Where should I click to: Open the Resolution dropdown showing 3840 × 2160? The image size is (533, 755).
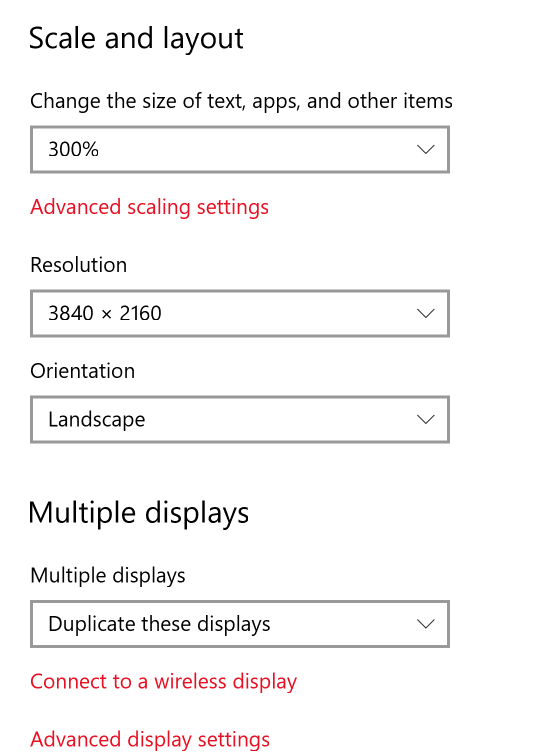pyautogui.click(x=240, y=313)
